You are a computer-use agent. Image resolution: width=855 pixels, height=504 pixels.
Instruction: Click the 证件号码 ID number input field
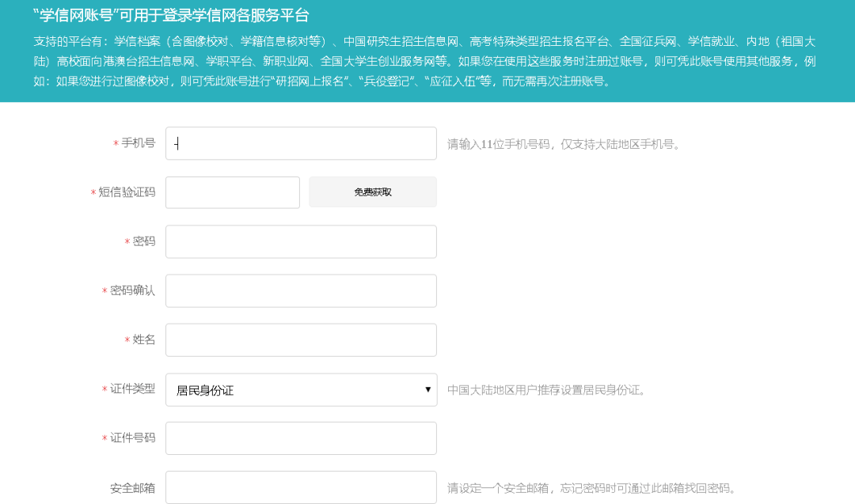[301, 438]
